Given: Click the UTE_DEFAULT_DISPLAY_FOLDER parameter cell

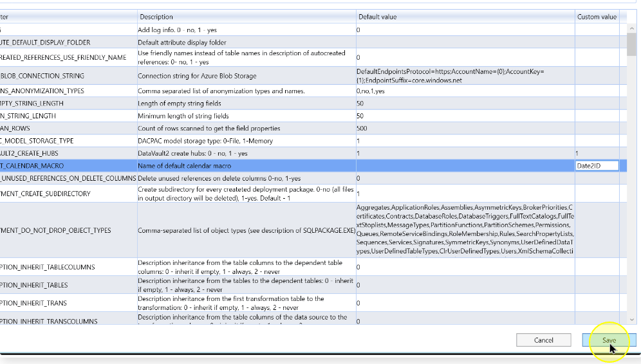Looking at the screenshot, I should (68, 42).
